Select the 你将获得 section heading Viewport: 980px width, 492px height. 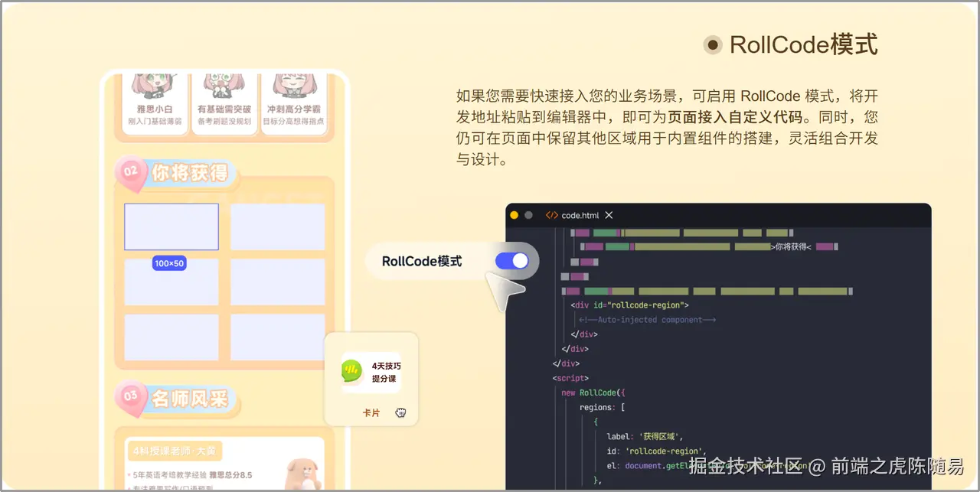(x=190, y=173)
